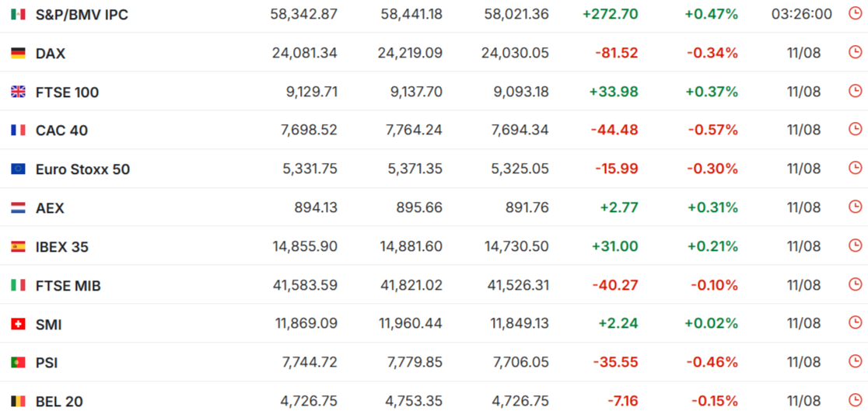Click the Mexico flag beside S&P/BMV IPC

tap(18, 15)
